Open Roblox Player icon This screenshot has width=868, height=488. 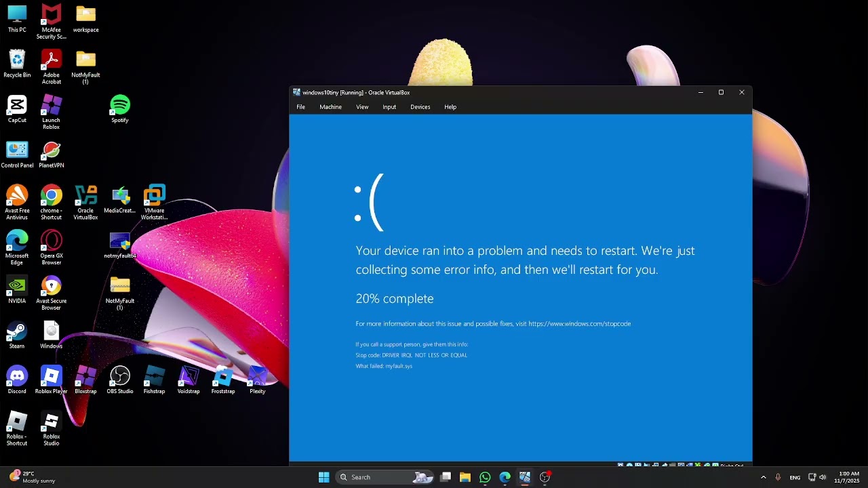point(51,380)
